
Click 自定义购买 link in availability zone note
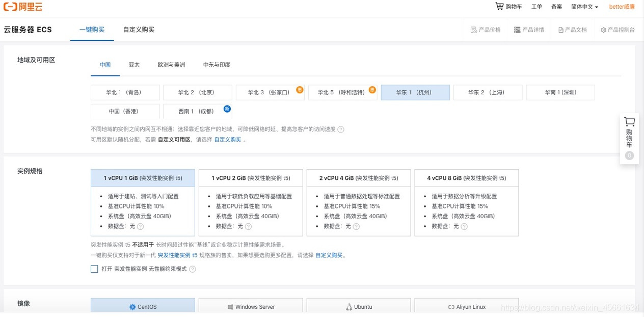(x=227, y=140)
